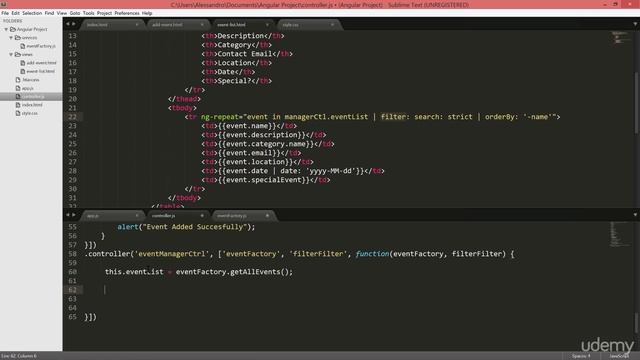Image resolution: width=640 pixels, height=360 pixels.
Task: Switch to the add-event.html tab
Action: [167, 25]
